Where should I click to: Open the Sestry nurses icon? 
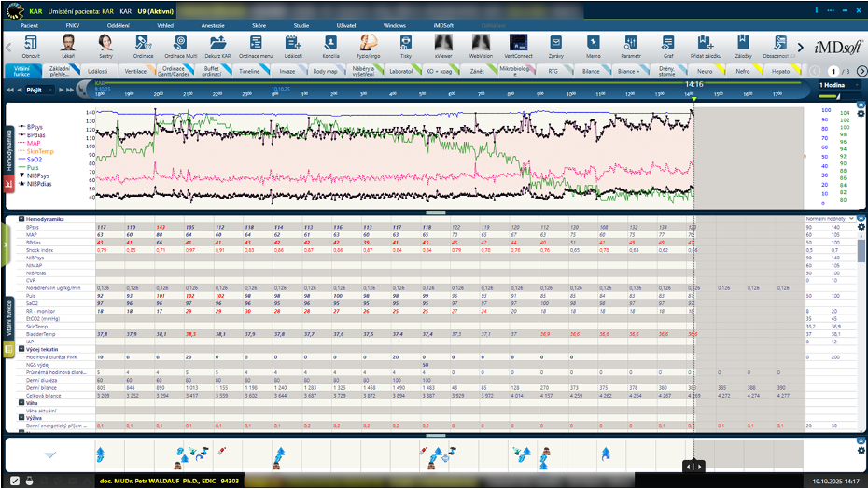(105, 43)
